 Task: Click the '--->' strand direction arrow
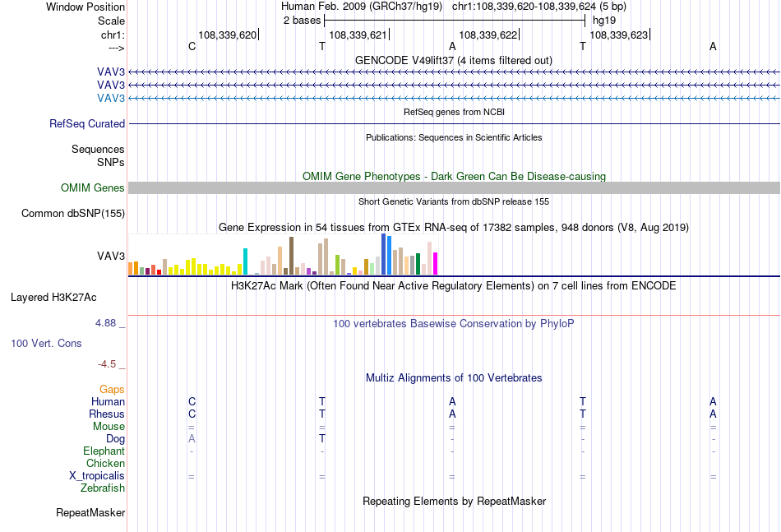point(116,48)
